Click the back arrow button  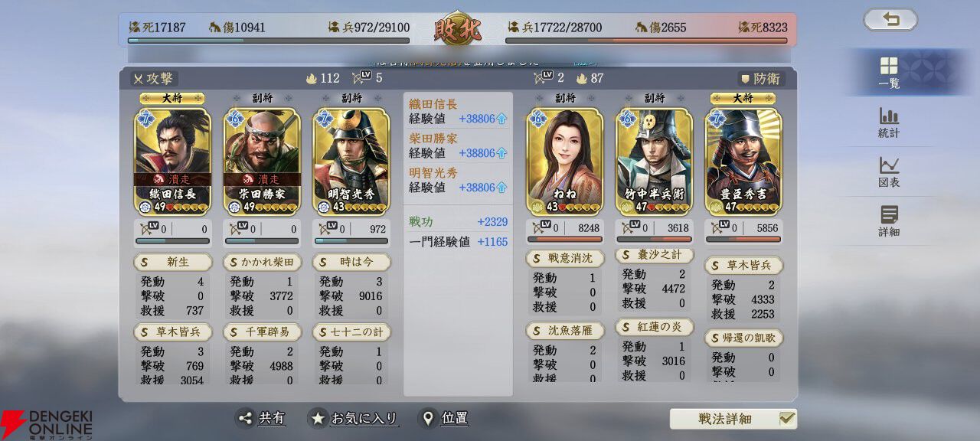890,20
